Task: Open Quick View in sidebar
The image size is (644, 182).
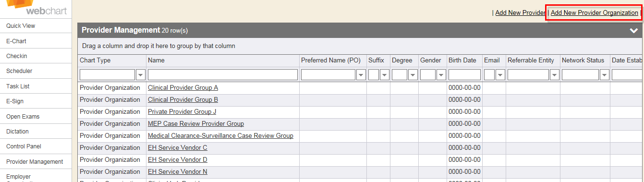Action: (x=21, y=26)
